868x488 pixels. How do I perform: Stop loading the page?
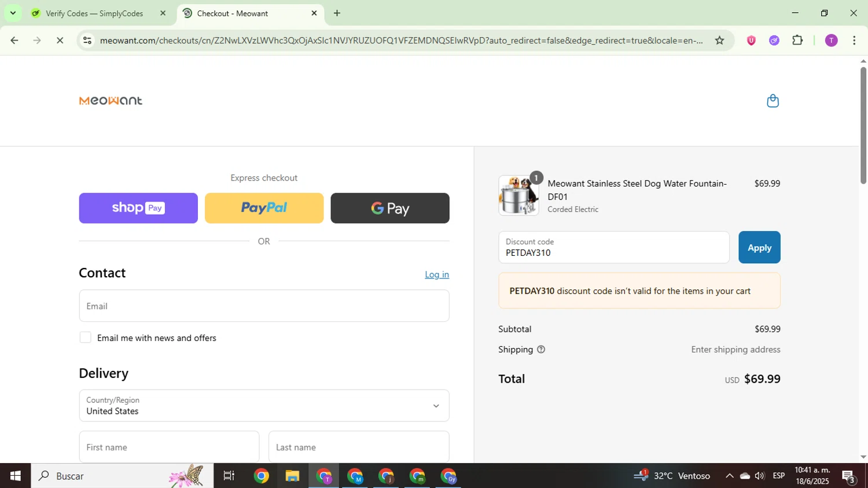pyautogui.click(x=60, y=41)
